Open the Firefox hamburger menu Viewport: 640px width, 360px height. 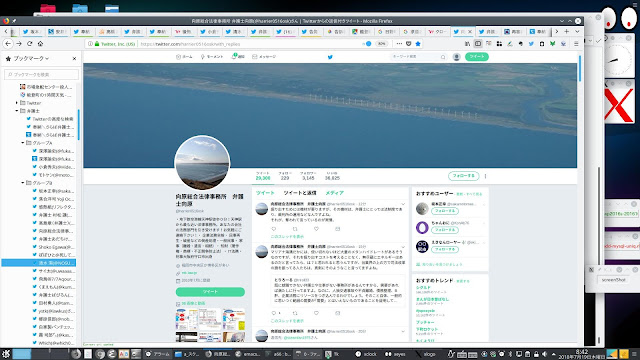576,44
